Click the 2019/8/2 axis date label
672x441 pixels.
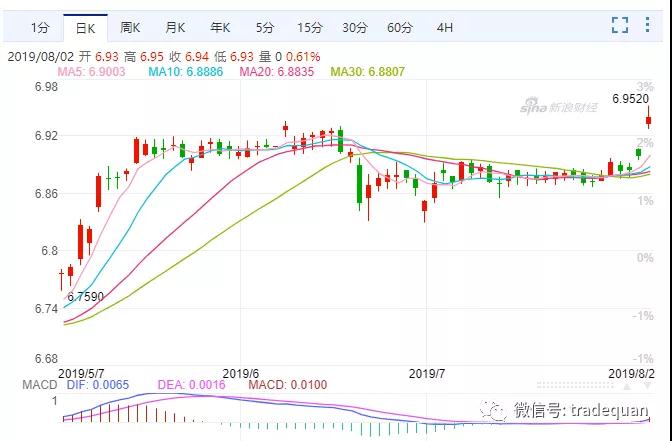(x=632, y=373)
